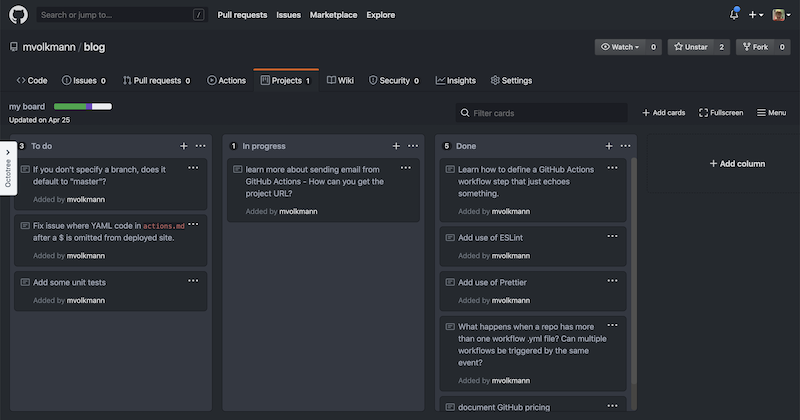Open menu for 'Add use of Prettier' card
Screen dimensions: 800x420
(x=612, y=281)
